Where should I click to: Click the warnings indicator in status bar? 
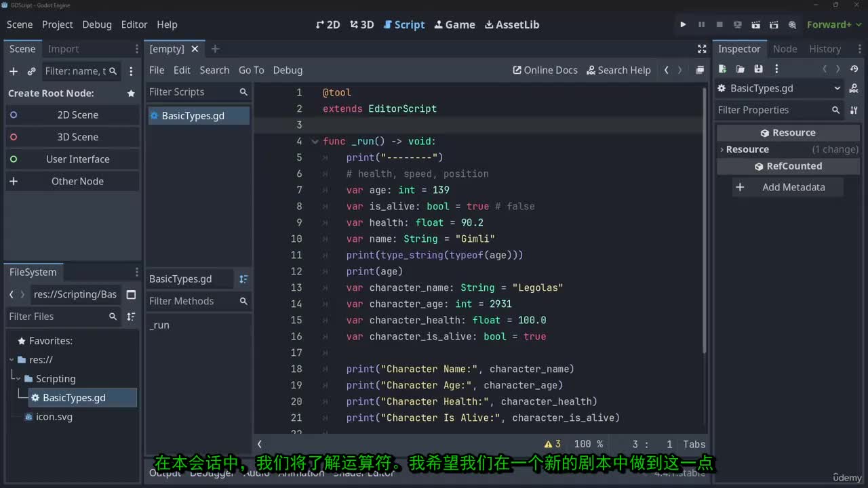[552, 444]
